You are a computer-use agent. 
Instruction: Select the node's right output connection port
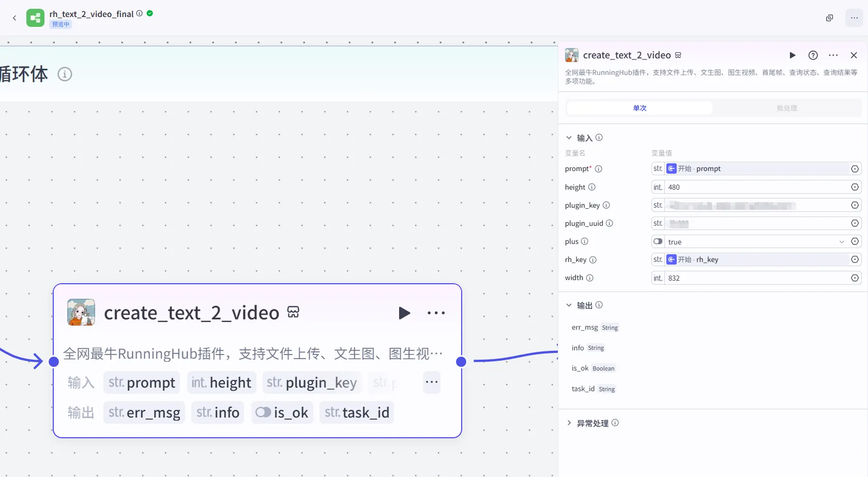coord(462,362)
